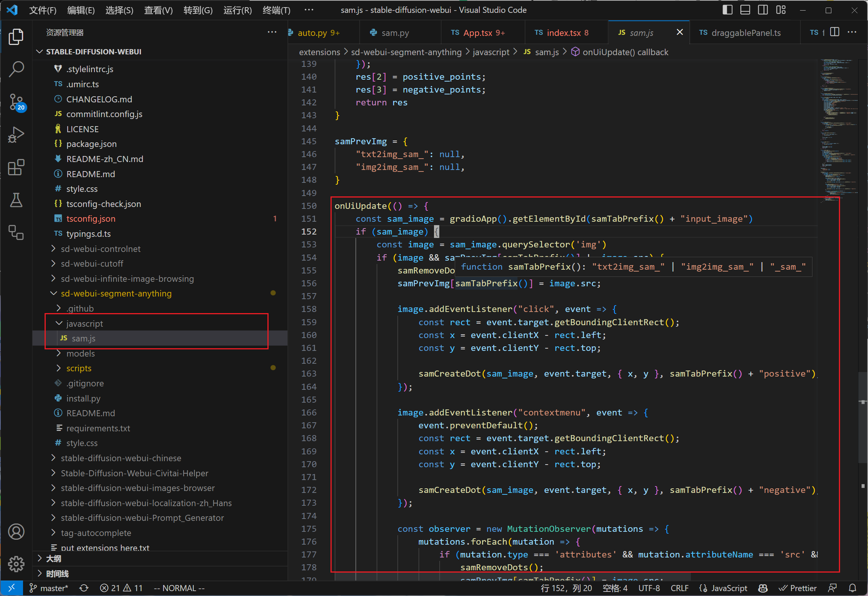Switch to the auto.py tab

[323, 32]
